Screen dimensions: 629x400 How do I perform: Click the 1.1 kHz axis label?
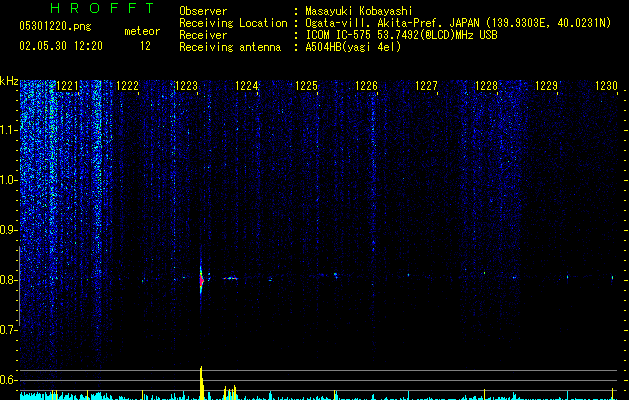point(8,130)
